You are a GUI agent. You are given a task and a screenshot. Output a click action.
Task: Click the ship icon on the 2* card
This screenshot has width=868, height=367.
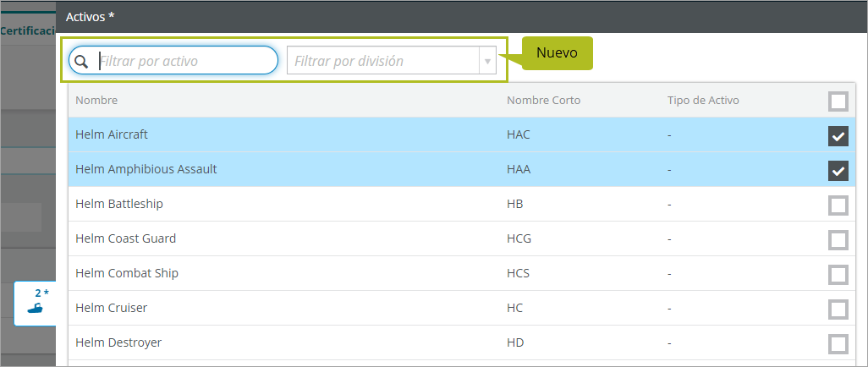point(35,308)
